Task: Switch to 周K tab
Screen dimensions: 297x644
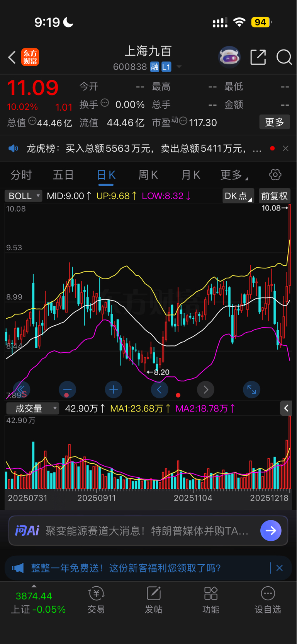Action: [148, 175]
